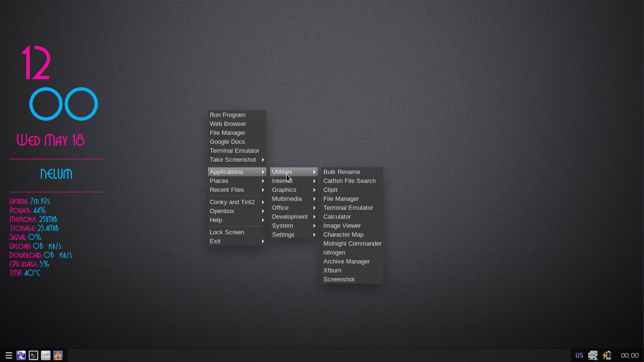Open the terminal icon in the taskbar
The height and width of the screenshot is (362, 644).
click(x=33, y=355)
